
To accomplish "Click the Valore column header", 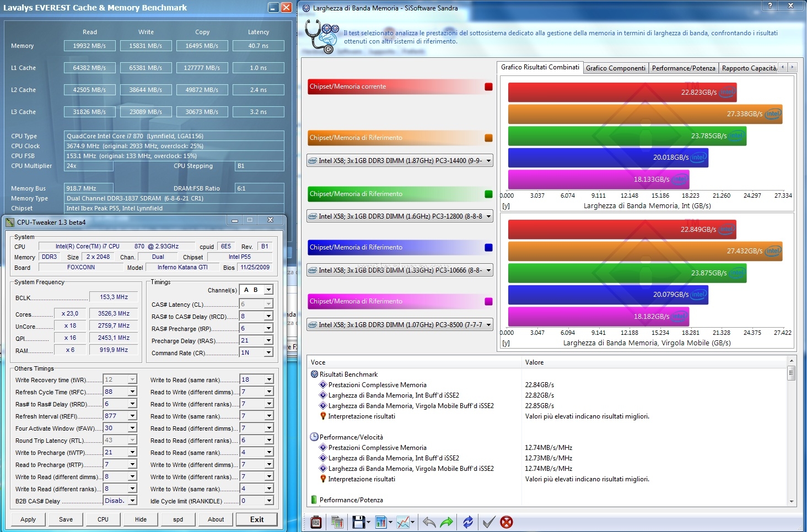I will click(x=654, y=362).
